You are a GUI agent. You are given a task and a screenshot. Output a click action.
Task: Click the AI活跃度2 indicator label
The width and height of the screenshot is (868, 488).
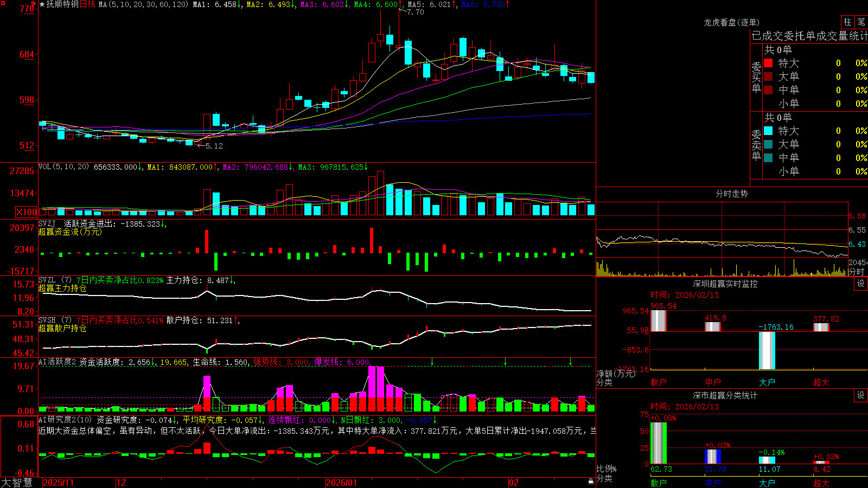coord(57,362)
